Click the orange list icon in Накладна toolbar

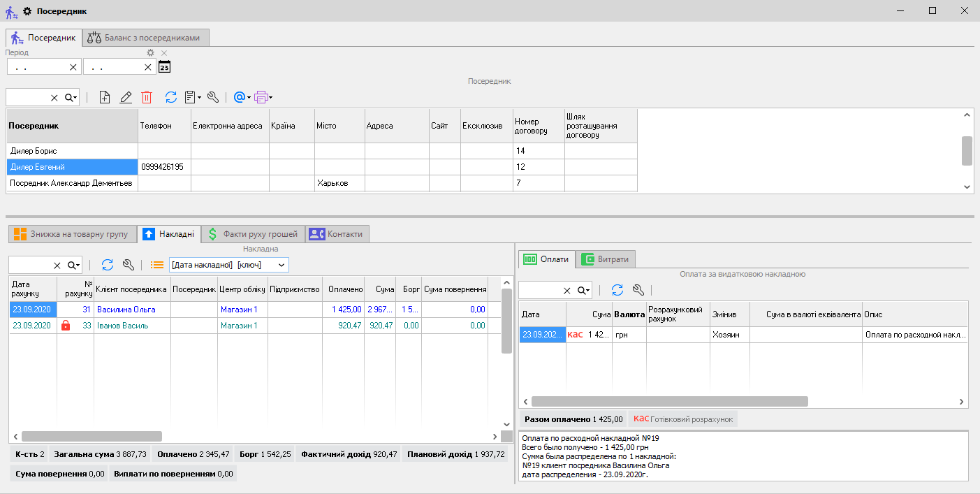pos(157,265)
